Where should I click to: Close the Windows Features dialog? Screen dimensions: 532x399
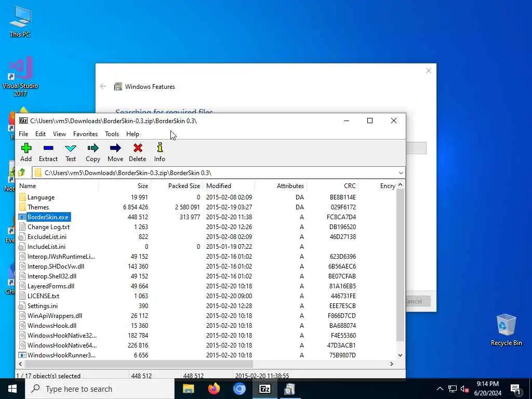429,71
